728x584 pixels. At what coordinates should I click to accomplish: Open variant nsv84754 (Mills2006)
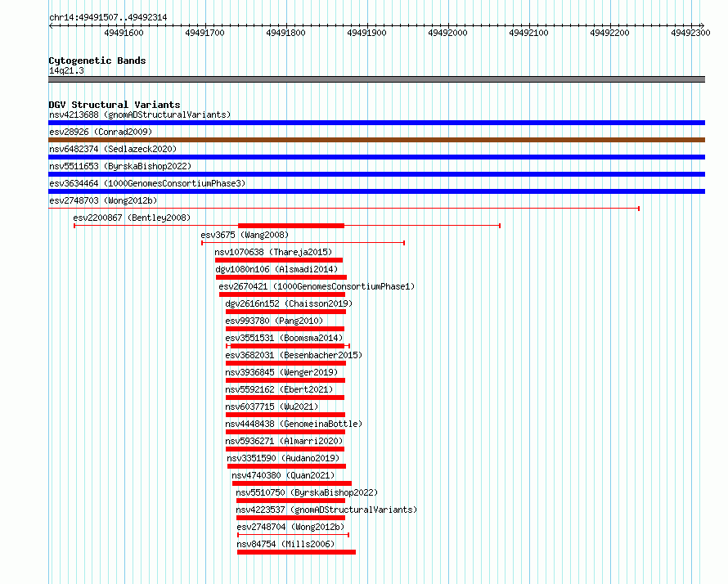tap(285, 544)
